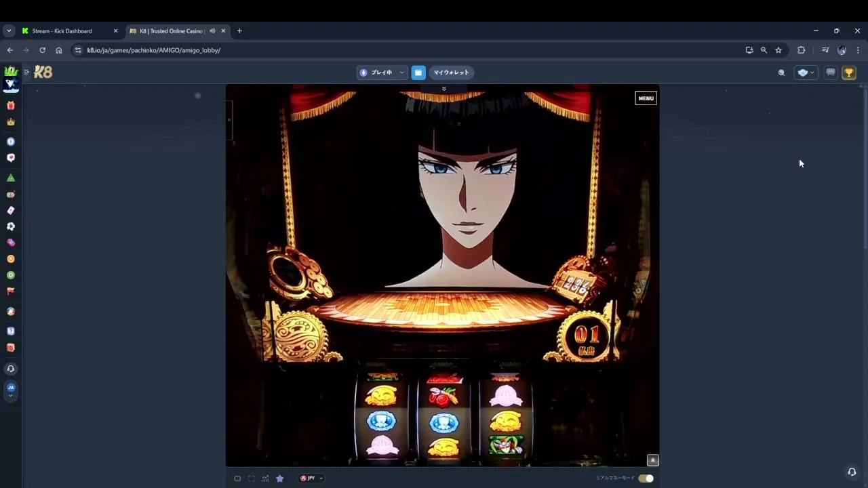Reload the page
This screenshot has width=868, height=488.
pos(42,50)
